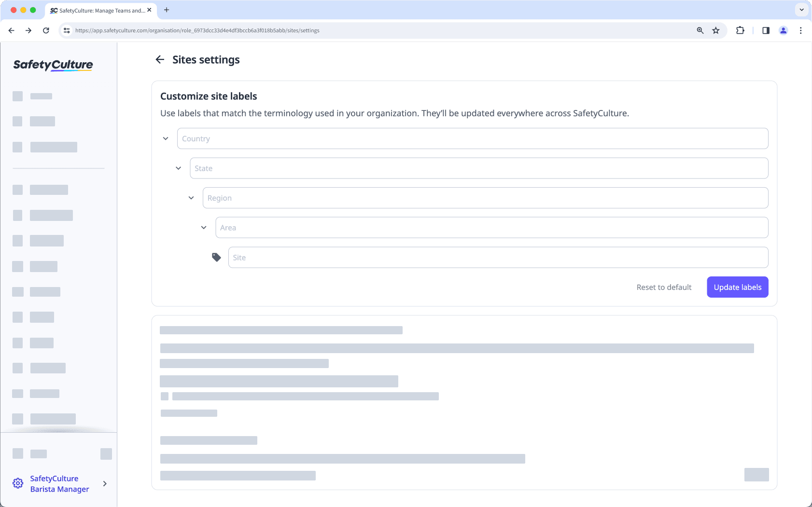Viewport: 812px width, 507px height.
Task: Open the settings gear near Barista Manager
Action: click(x=18, y=483)
